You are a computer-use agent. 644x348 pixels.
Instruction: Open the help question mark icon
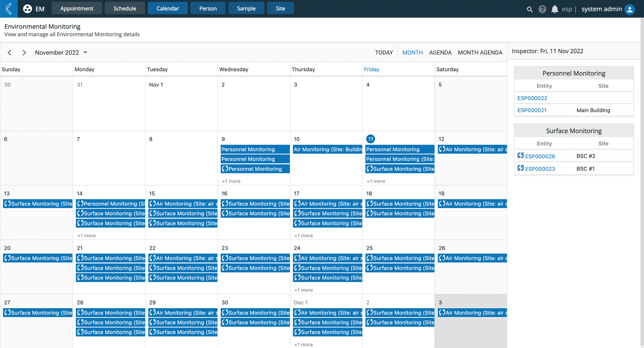[542, 9]
